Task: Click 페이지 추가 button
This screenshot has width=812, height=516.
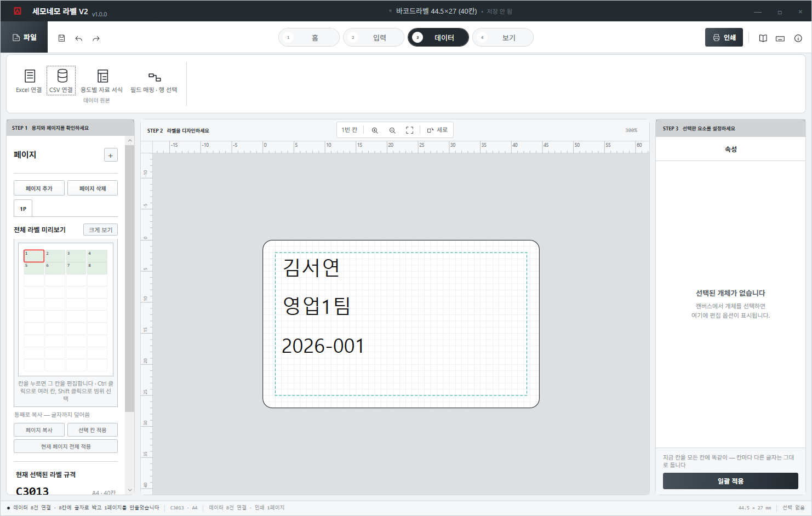Action: pyautogui.click(x=39, y=188)
